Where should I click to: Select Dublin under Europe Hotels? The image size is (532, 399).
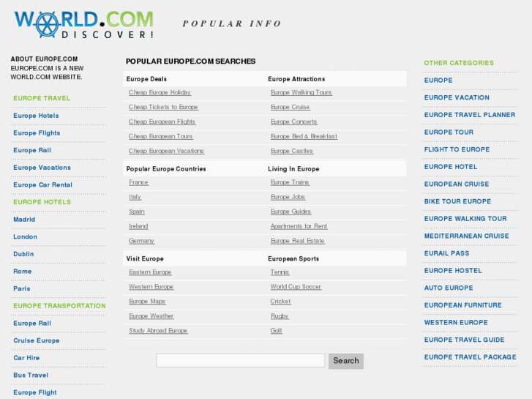23,254
